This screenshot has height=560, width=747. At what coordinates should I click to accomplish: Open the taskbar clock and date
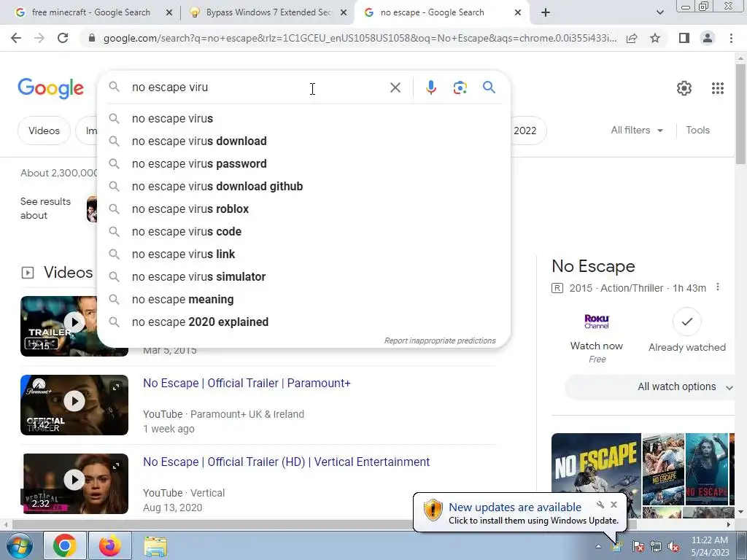coord(710,546)
